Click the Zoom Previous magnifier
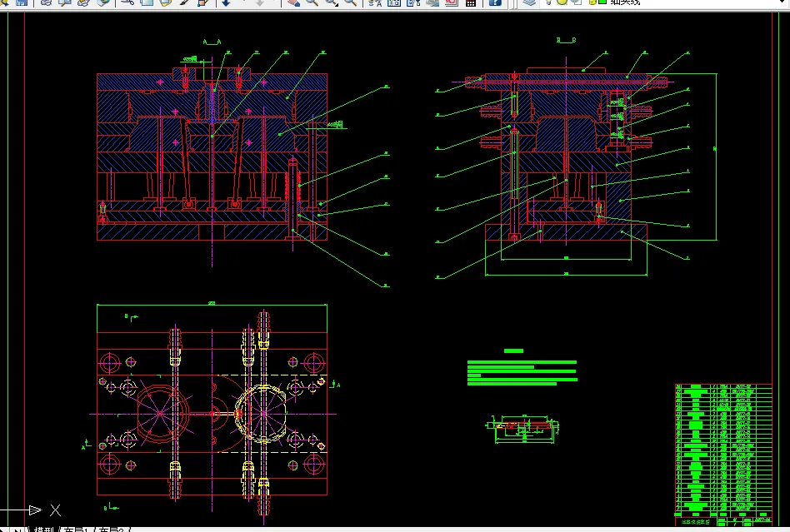 coord(350,2)
